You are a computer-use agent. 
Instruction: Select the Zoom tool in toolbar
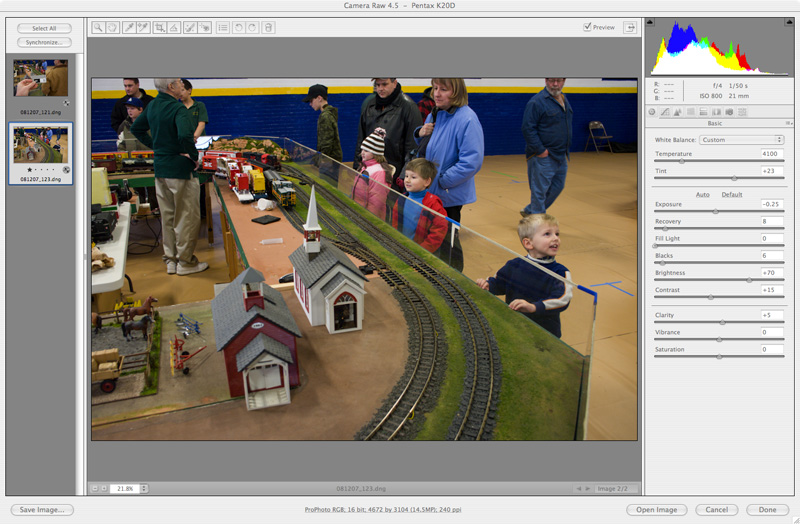(x=98, y=28)
